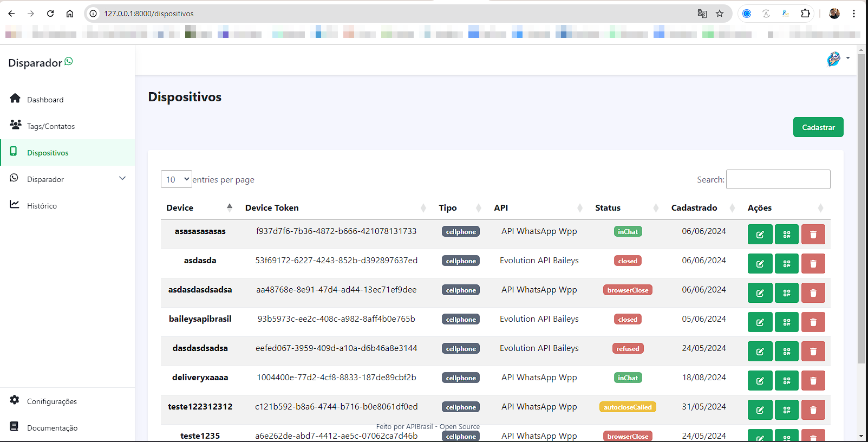The height and width of the screenshot is (442, 868).
Task: Edit the baileysapibrasil device
Action: (760, 322)
